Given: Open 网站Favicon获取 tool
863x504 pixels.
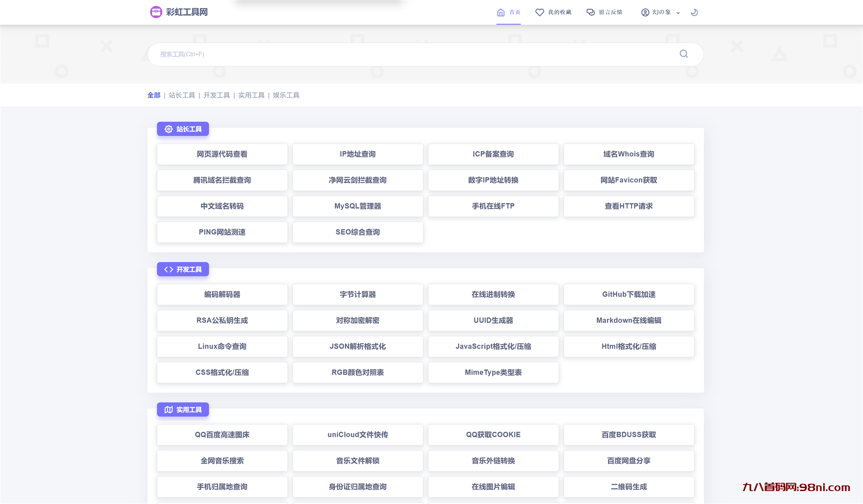Looking at the screenshot, I should tap(629, 180).
